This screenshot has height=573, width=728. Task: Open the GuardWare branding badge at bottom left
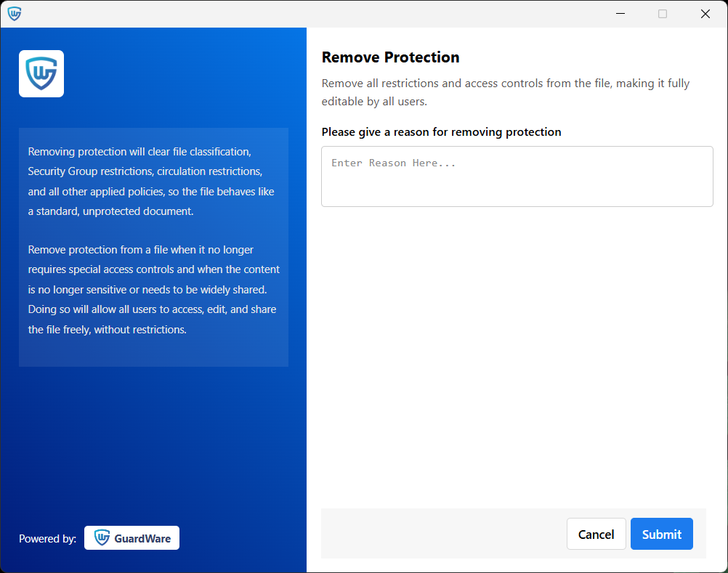pyautogui.click(x=132, y=537)
